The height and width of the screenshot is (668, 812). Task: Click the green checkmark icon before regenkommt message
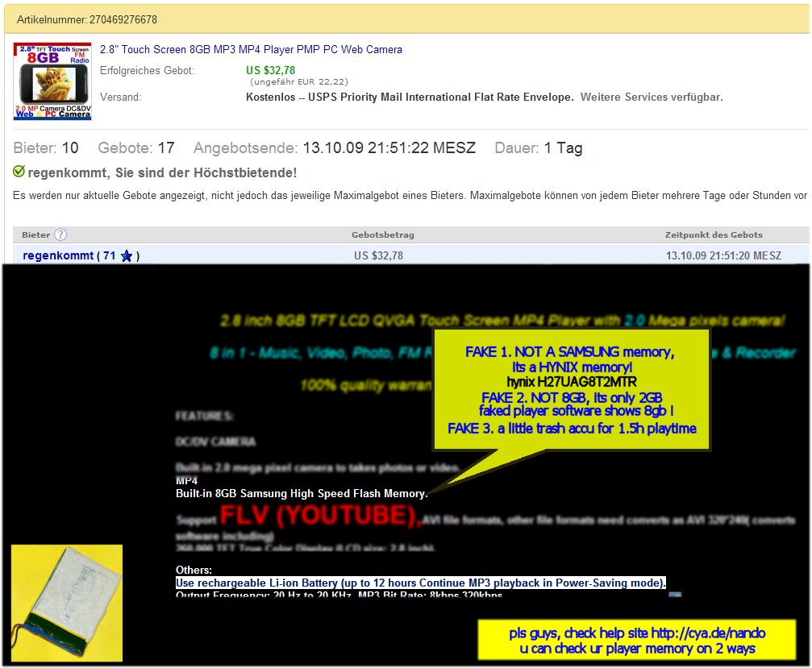[19, 172]
